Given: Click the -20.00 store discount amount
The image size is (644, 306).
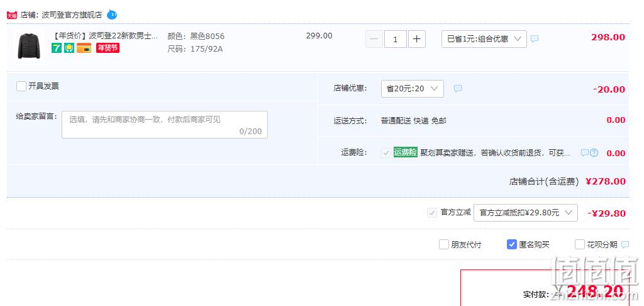Looking at the screenshot, I should click(609, 89).
